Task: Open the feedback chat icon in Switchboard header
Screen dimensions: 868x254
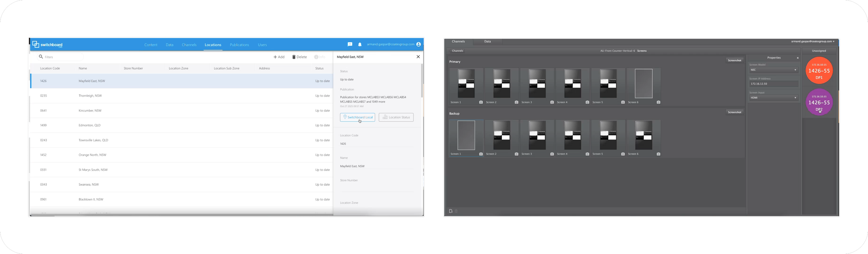Action: click(x=350, y=44)
